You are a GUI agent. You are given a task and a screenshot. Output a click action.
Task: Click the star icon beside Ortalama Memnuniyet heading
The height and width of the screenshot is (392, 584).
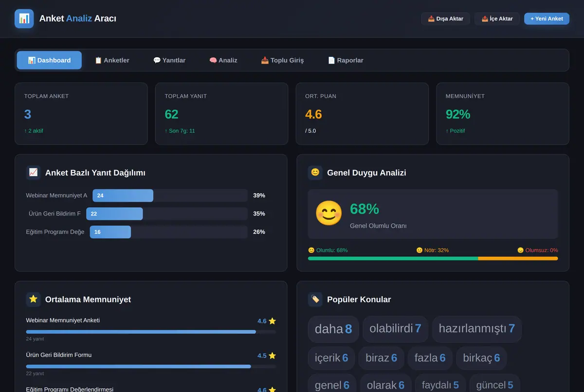click(x=34, y=300)
